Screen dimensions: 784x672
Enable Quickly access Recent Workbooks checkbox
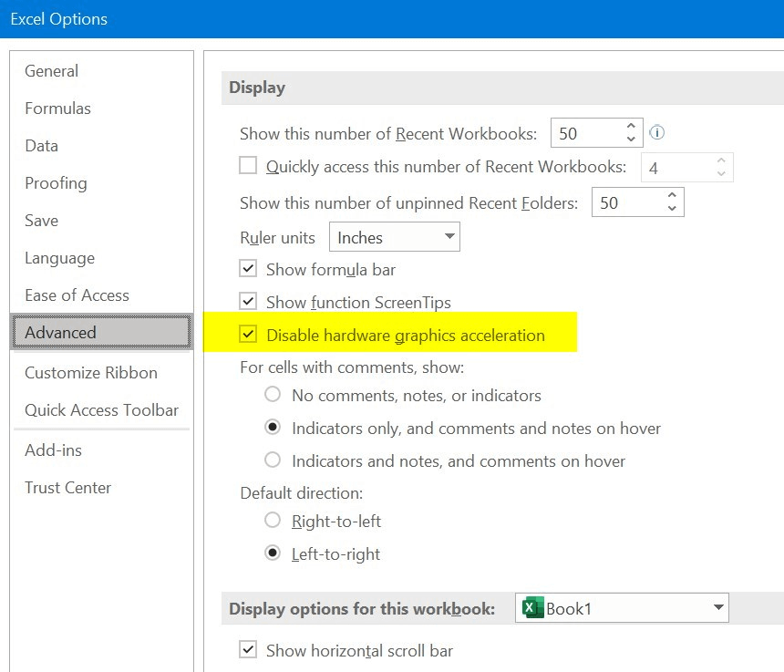pos(248,166)
